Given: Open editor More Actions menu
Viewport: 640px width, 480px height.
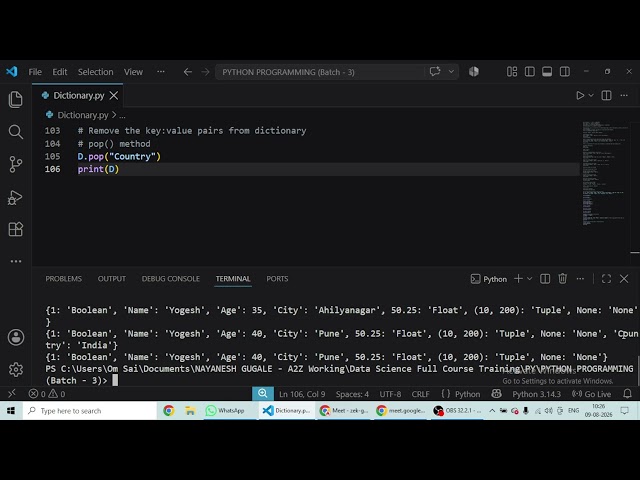Looking at the screenshot, I should click(624, 96).
